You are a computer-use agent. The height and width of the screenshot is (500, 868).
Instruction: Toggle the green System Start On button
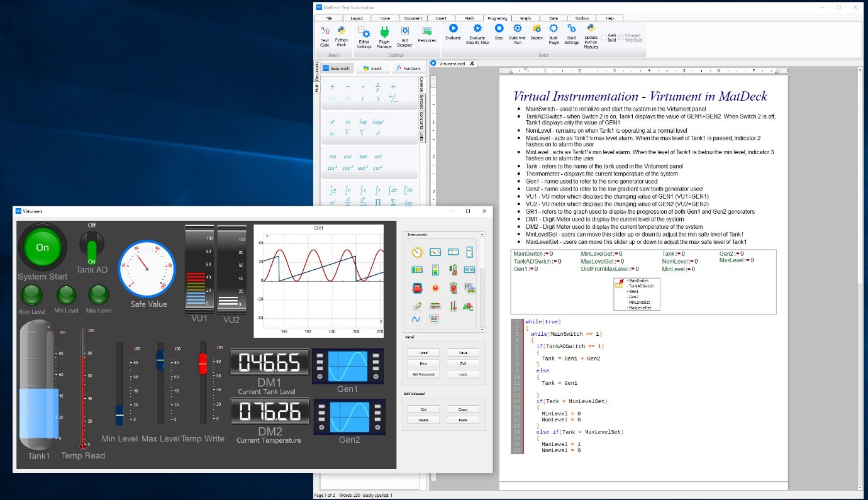[42, 247]
